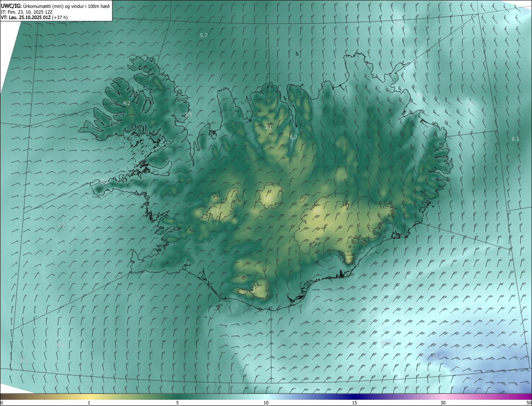532x406 pixels.
Task: Click the 6.7 value label
Action: 294,137
